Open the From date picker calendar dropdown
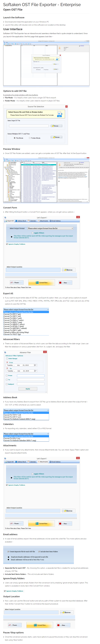 [x=35, y=365]
